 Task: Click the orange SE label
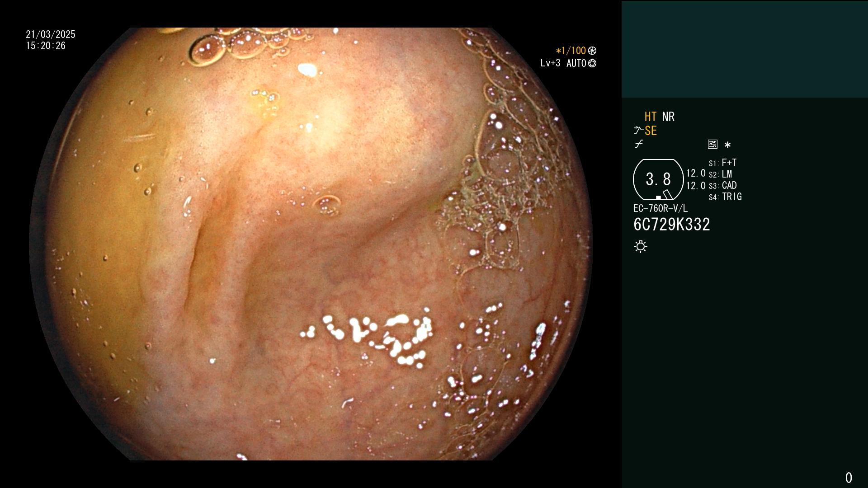click(651, 131)
